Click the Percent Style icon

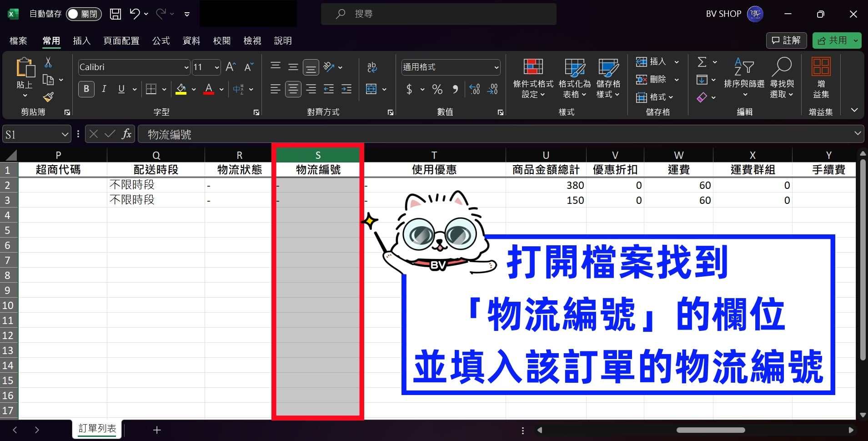pos(437,89)
